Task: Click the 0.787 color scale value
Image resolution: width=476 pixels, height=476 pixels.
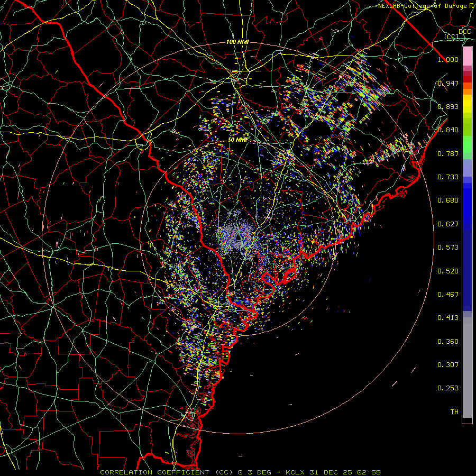Action: point(448,153)
